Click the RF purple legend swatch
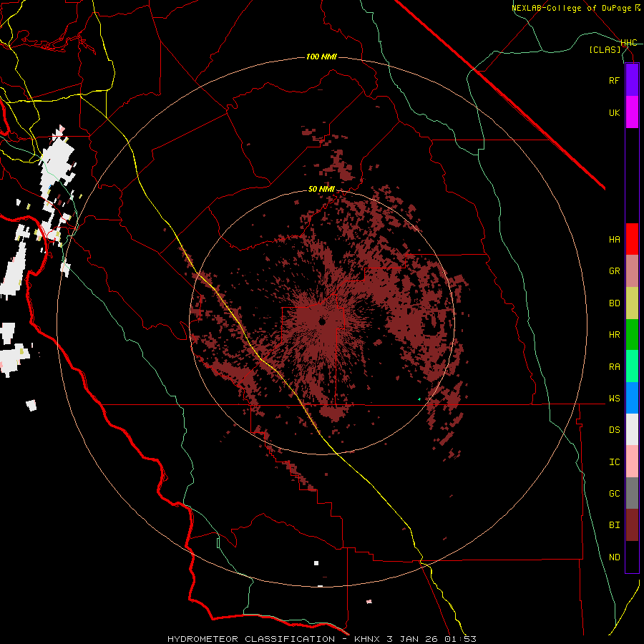The height and width of the screenshot is (644, 644). (x=632, y=80)
